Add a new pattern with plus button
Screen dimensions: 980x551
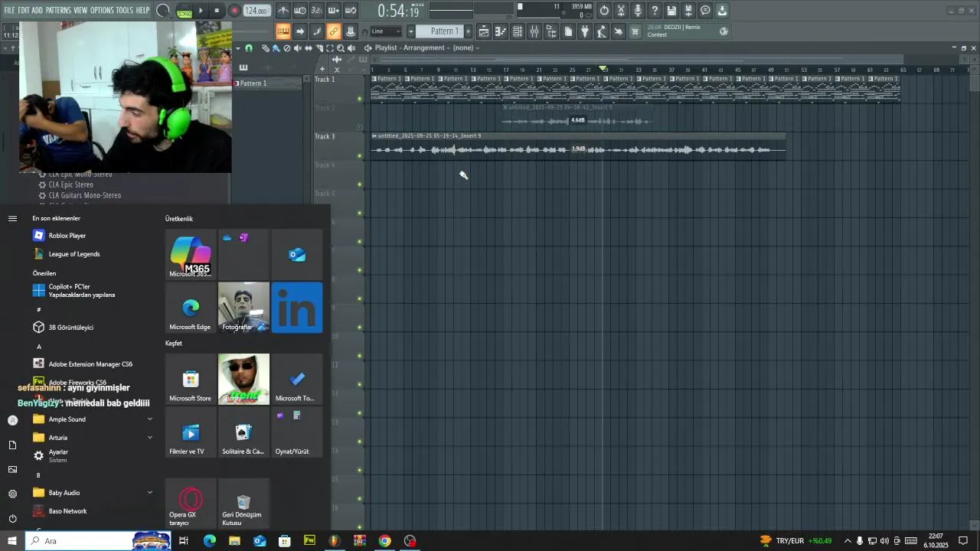tap(469, 31)
